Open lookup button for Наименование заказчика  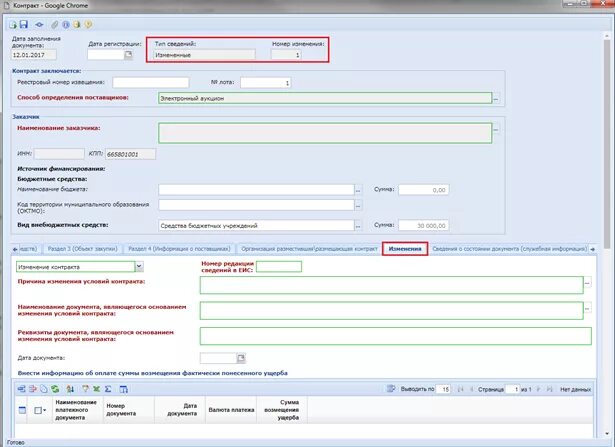click(x=496, y=129)
